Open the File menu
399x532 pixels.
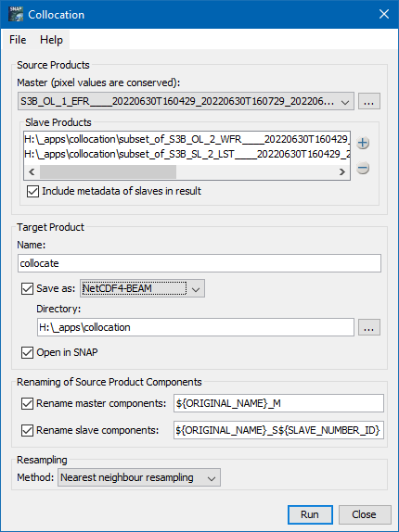(18, 40)
